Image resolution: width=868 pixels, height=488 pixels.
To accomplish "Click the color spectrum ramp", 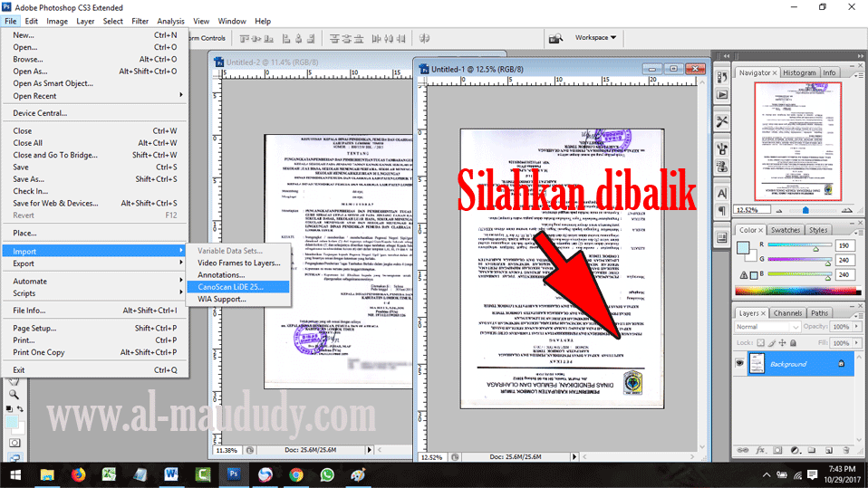I will (797, 291).
